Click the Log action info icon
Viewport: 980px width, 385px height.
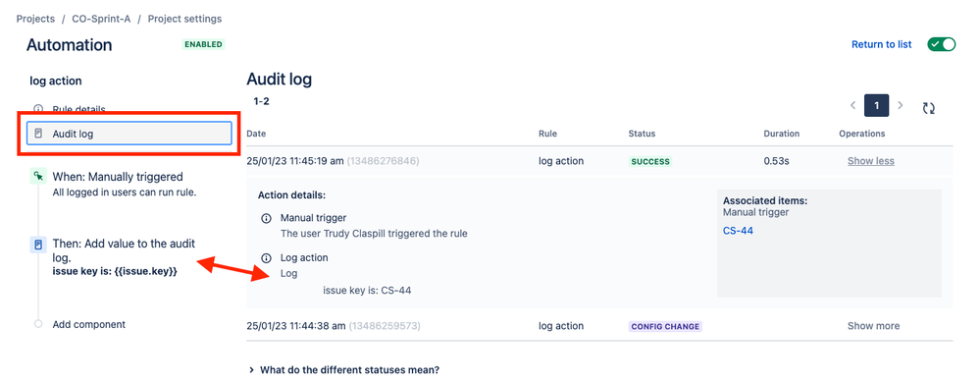(x=266, y=258)
